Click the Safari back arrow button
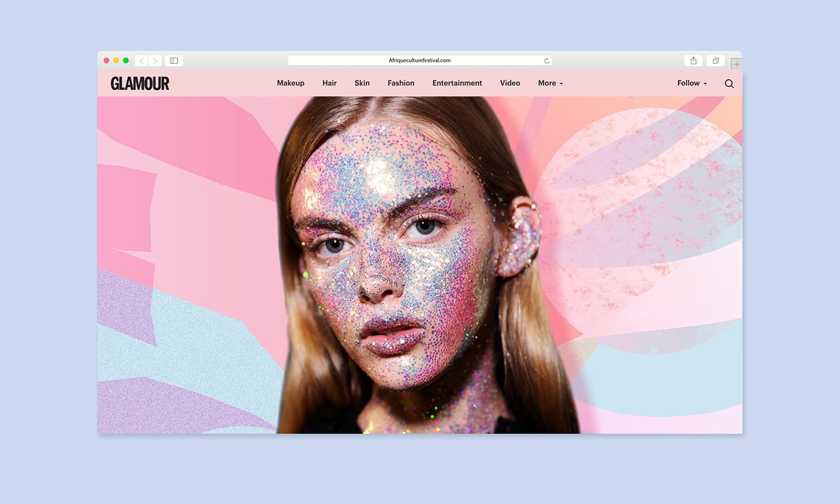This screenshot has height=504, width=840. click(x=141, y=61)
